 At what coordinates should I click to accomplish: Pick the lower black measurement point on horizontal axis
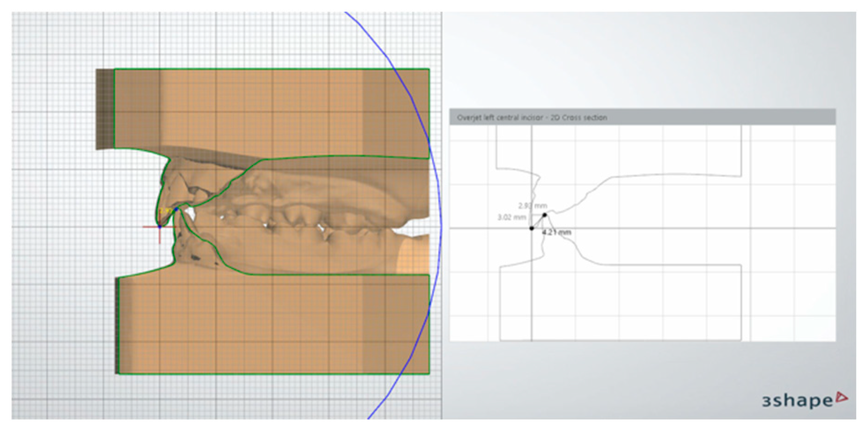531,228
